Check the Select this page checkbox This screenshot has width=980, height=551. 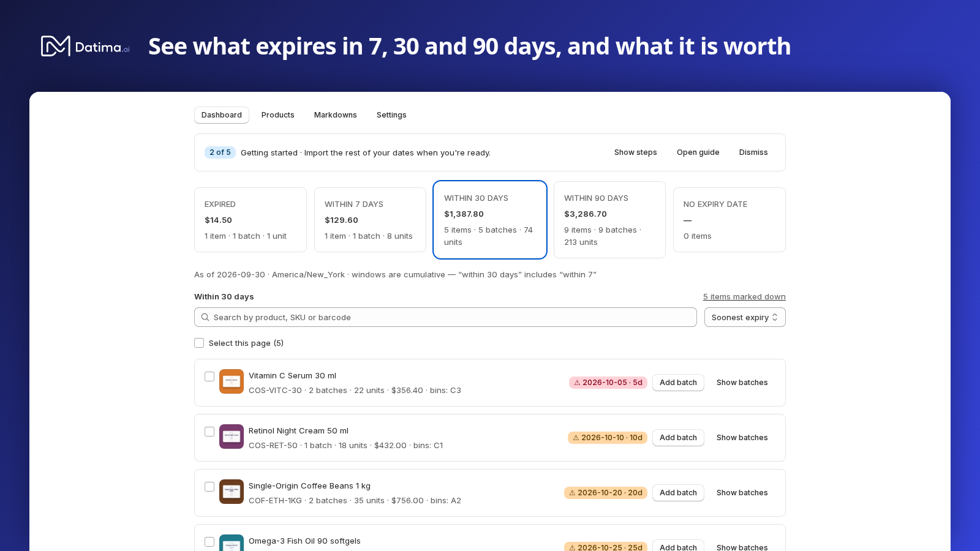click(199, 343)
